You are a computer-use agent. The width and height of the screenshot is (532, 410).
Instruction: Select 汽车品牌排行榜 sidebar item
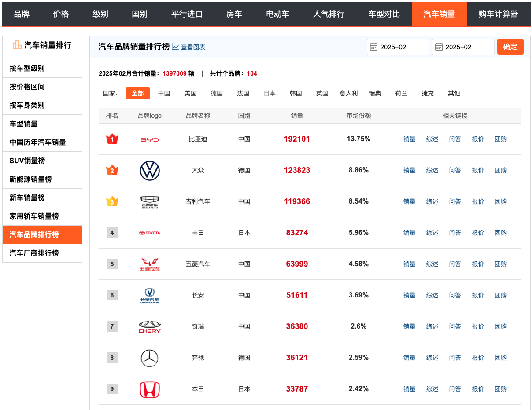(x=42, y=234)
